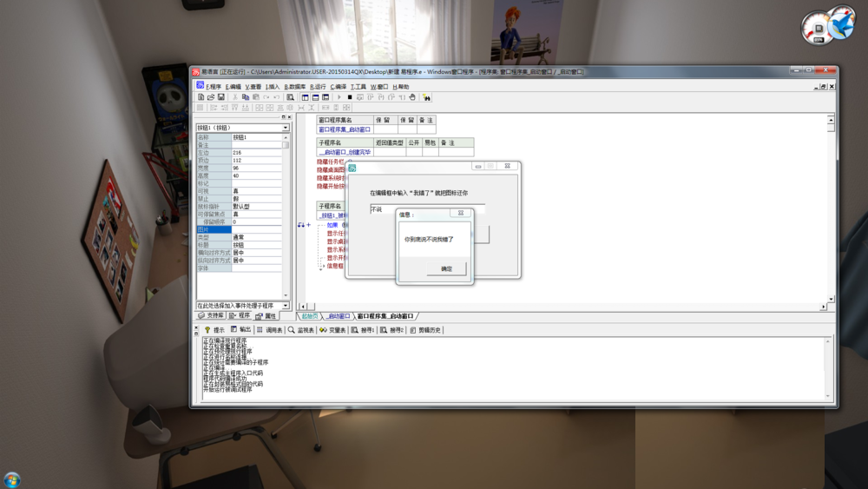Open the 提示 output tab

click(214, 330)
